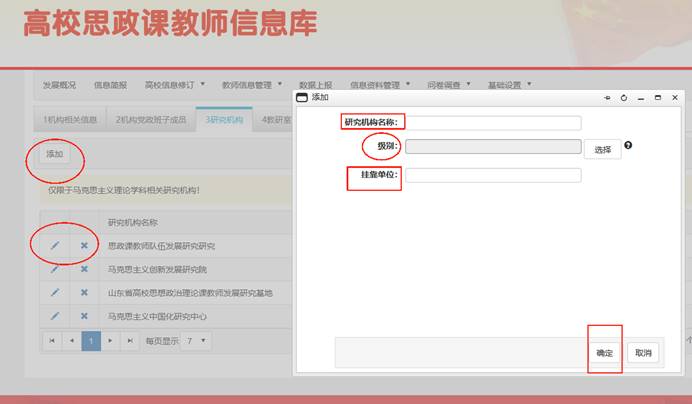The width and height of the screenshot is (692, 404).
Task: Edit the 马克思主义创新发展研究院 entry
Action: (x=55, y=269)
